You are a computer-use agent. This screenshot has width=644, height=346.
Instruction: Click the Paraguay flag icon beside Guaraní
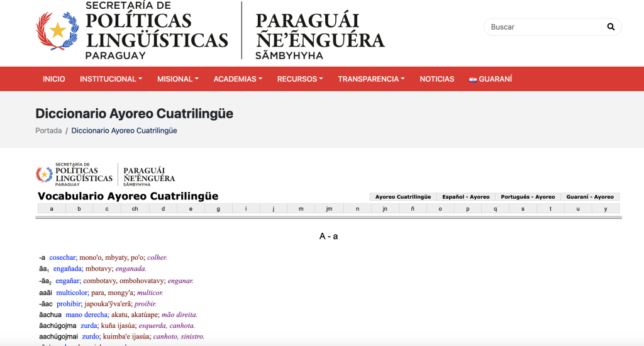pos(473,79)
